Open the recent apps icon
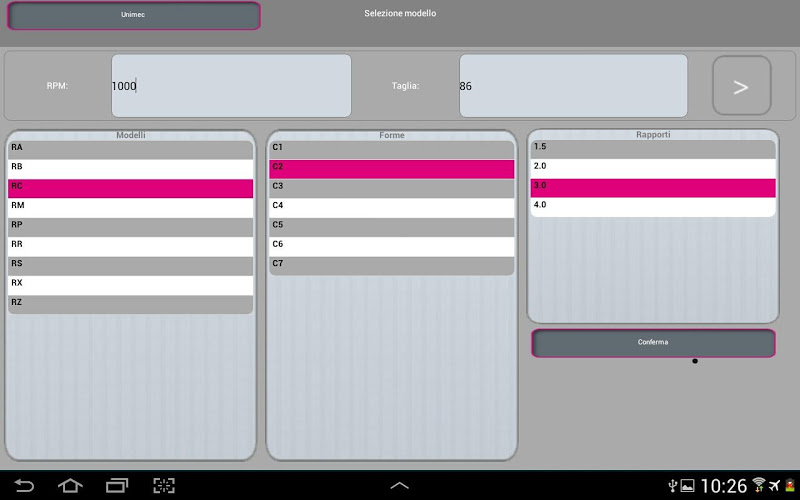Image resolution: width=800 pixels, height=500 pixels. coord(117,485)
